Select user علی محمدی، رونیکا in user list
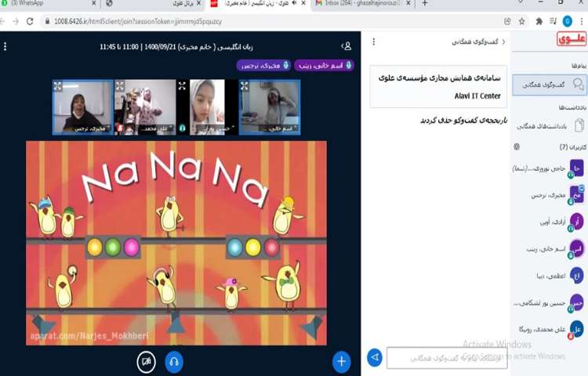The width and height of the screenshot is (588, 376). point(549,329)
